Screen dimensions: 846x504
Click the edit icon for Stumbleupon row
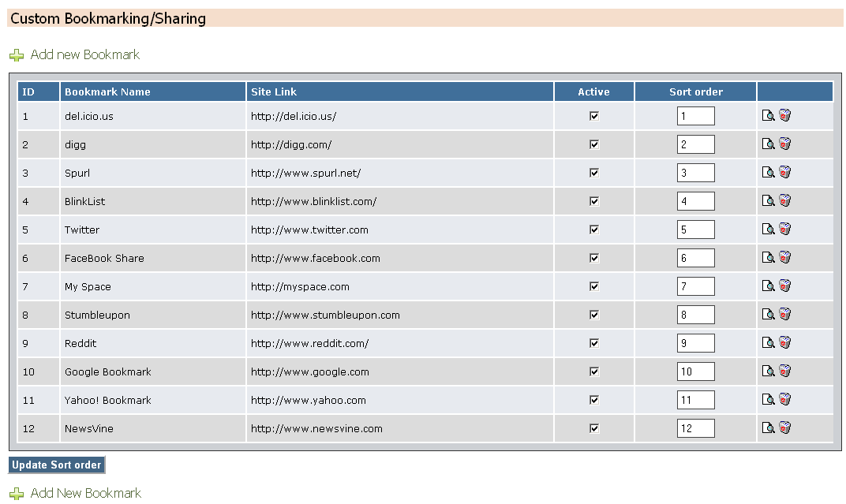pos(768,314)
